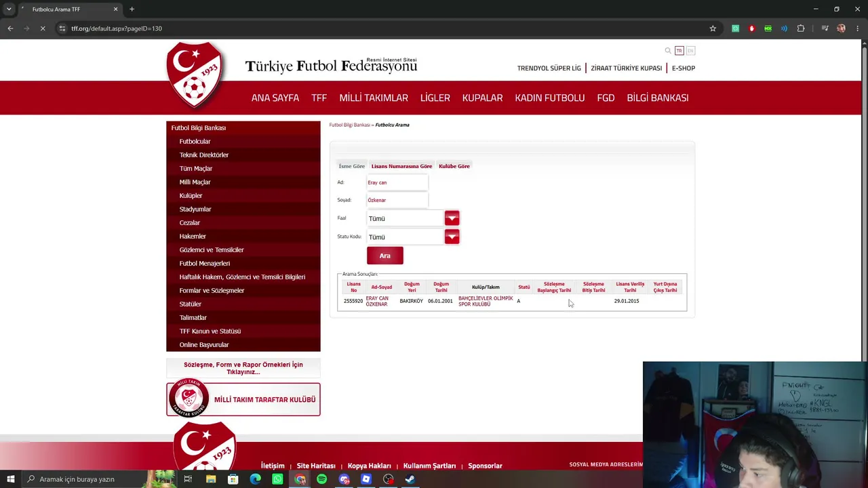868x488 pixels.
Task: Open Steam from the taskbar
Action: tap(410, 479)
